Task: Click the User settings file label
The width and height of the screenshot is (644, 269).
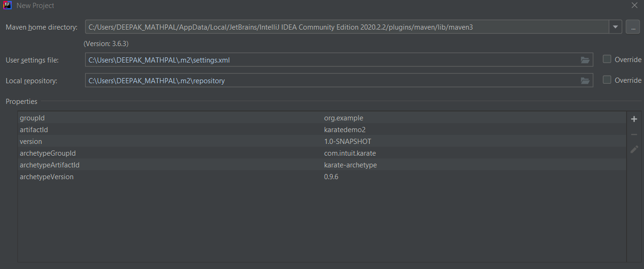Action: (x=32, y=60)
